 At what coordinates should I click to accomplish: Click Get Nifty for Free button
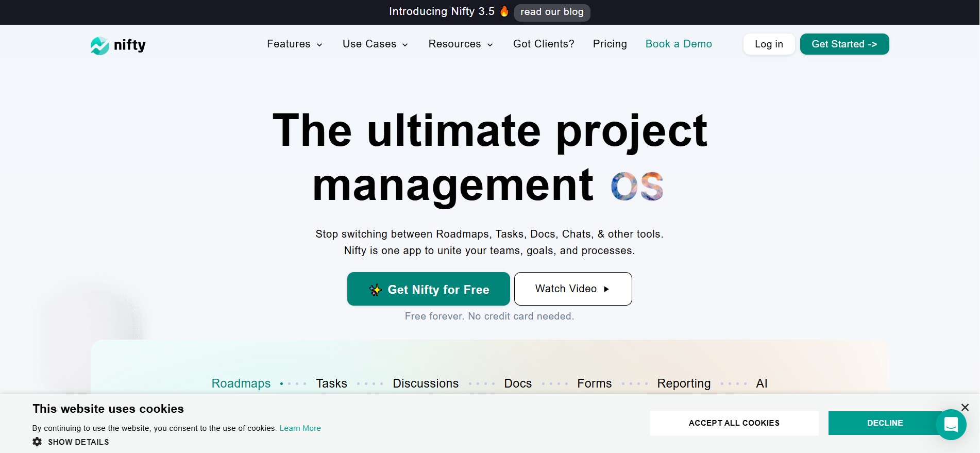(429, 289)
